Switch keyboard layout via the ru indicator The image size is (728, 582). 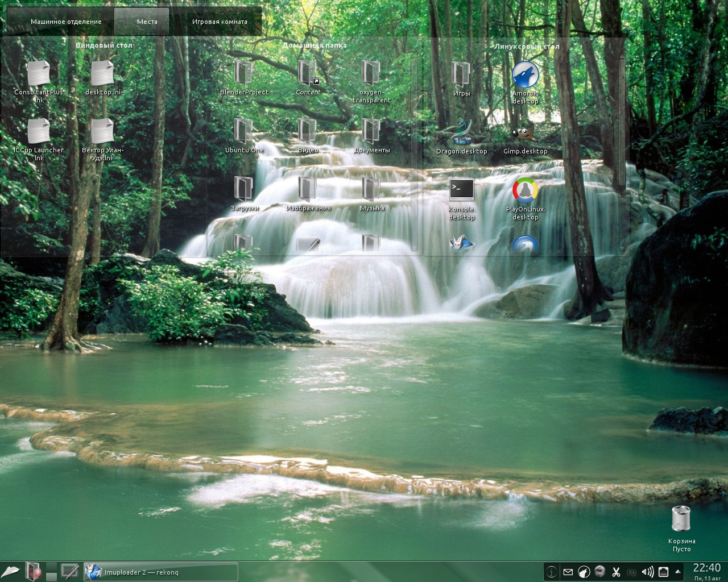pyautogui.click(x=631, y=572)
